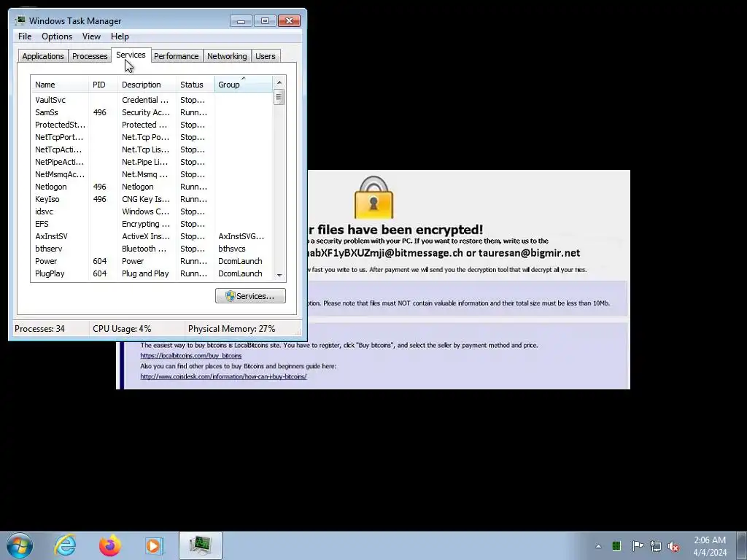Screen dimensions: 747x560
Task: Select the bthserv service row
Action: coord(152,249)
